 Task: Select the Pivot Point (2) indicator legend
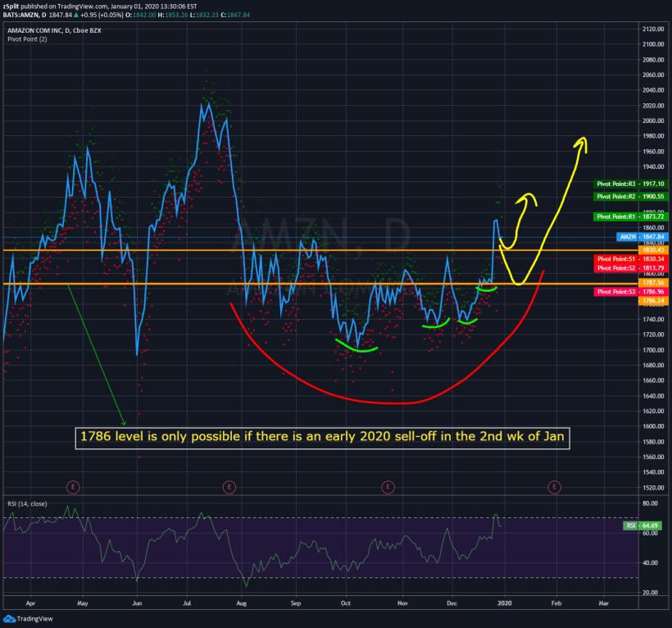click(30, 39)
